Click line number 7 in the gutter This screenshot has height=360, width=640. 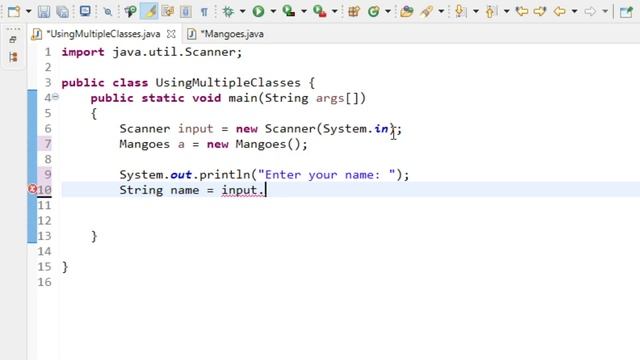click(x=47, y=144)
